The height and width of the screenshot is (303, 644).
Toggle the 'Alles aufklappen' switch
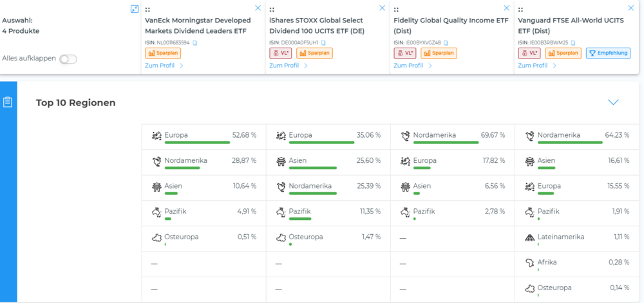tap(68, 59)
